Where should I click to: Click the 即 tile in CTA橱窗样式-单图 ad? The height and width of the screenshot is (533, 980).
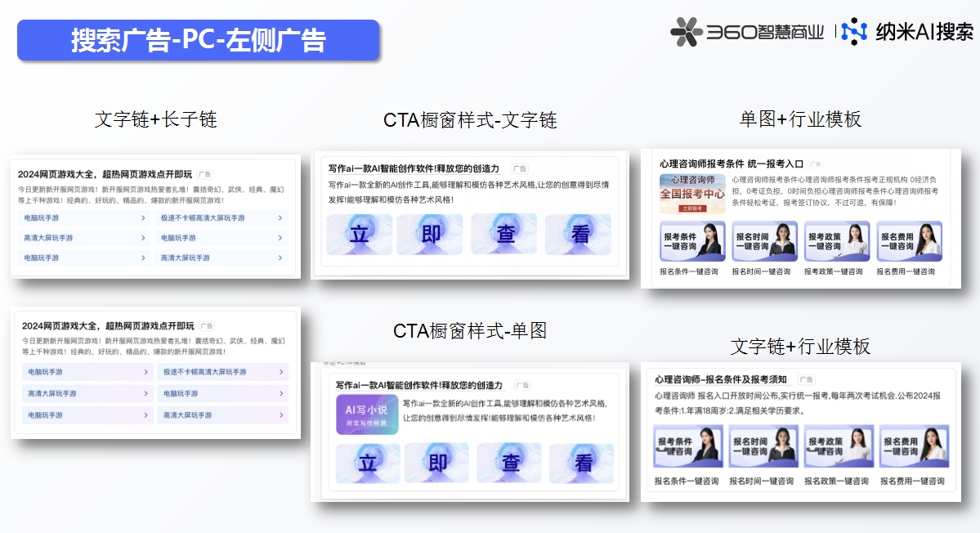click(436, 464)
